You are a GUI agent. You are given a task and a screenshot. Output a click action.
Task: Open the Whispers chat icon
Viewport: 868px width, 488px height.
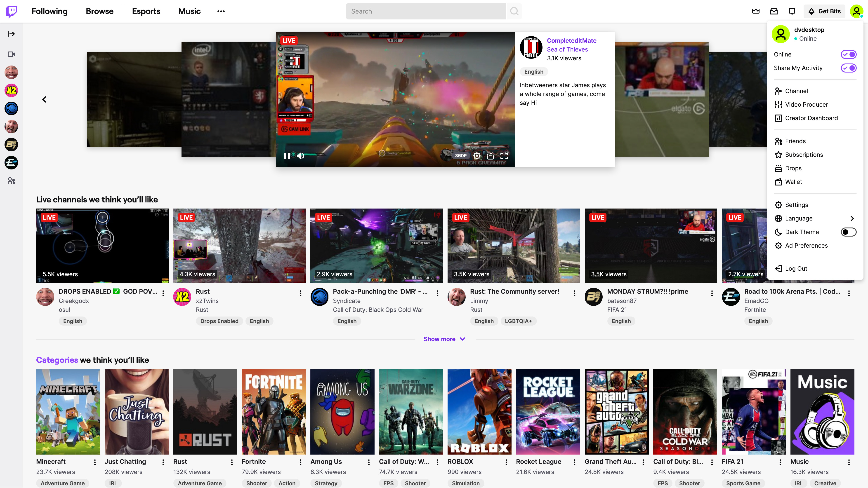pyautogui.click(x=792, y=11)
